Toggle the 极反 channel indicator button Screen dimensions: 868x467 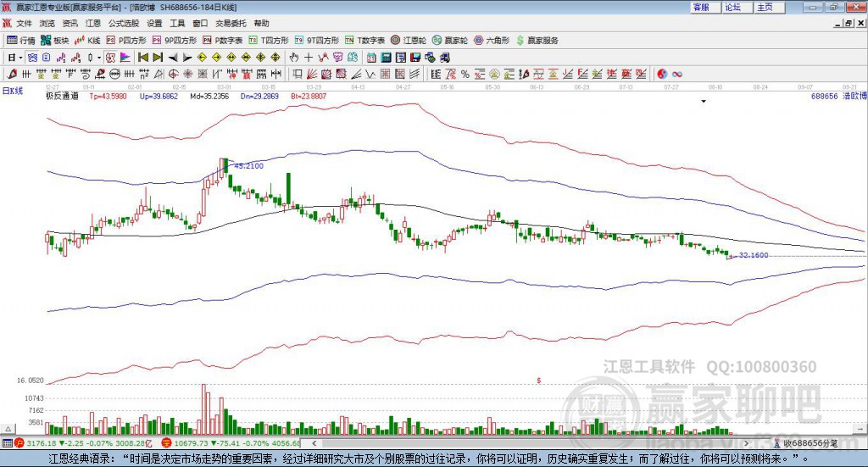pos(111,58)
